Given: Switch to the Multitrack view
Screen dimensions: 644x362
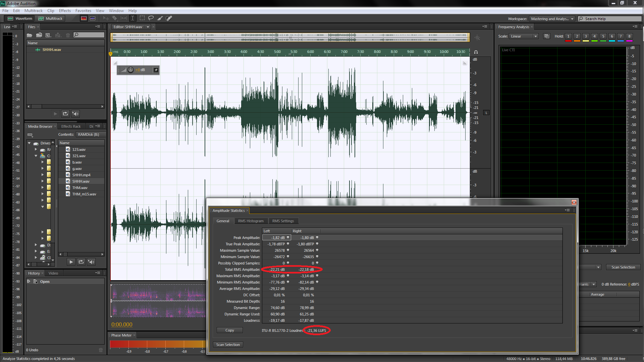Looking at the screenshot, I should [x=51, y=18].
